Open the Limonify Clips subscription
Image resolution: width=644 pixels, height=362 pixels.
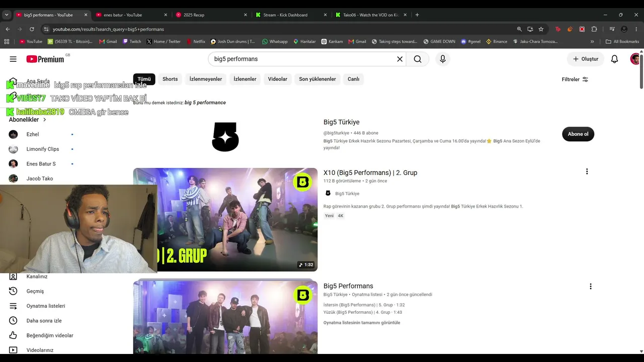coord(43,149)
